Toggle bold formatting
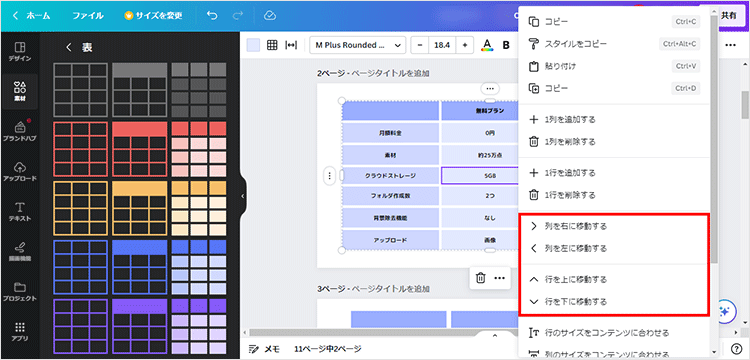Screen dimensions: 750x360 [506, 45]
